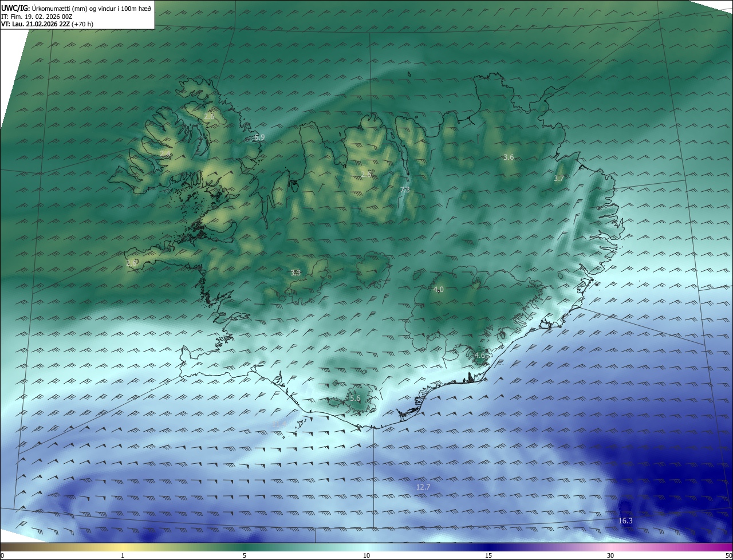Click the UWC/IG title text
Viewport: 733px width, 560px height.
point(16,7)
